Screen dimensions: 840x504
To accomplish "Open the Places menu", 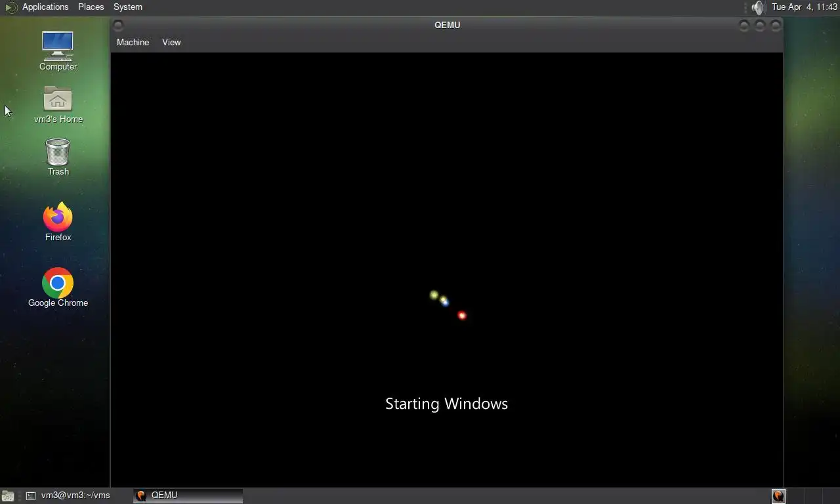I will coord(91,7).
